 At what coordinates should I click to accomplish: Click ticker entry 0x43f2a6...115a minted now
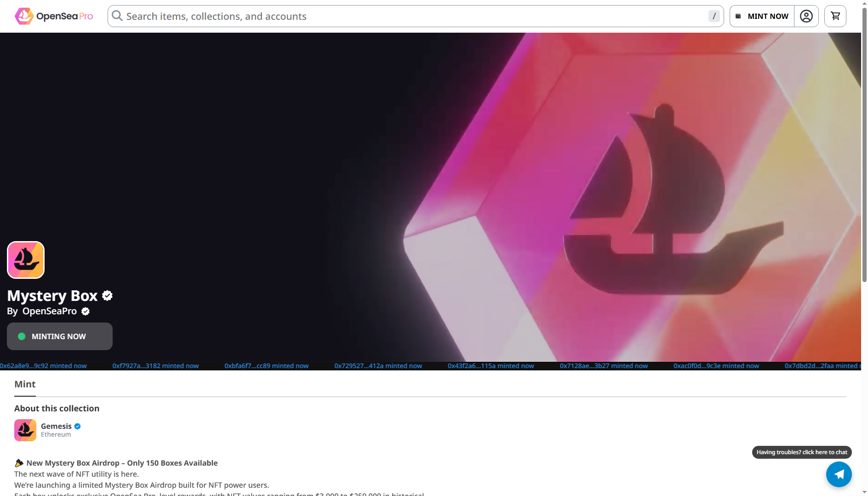(x=491, y=366)
